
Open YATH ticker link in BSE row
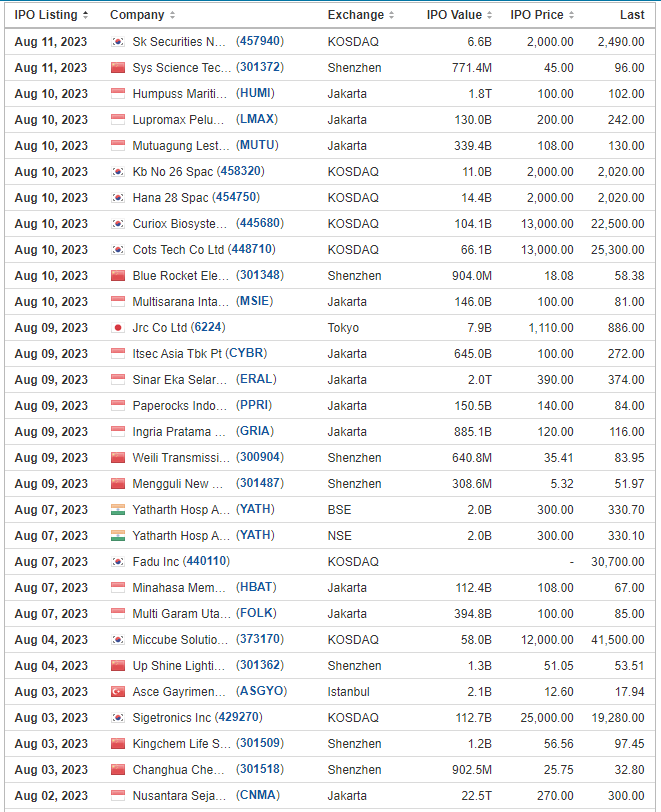255,509
